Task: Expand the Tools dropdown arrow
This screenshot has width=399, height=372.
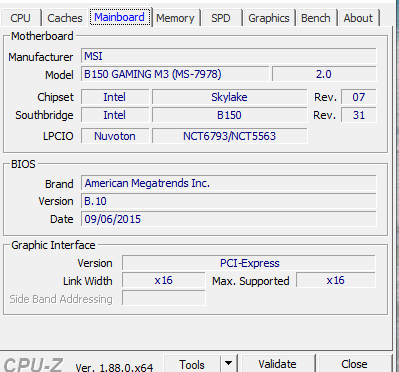Action: [x=229, y=363]
